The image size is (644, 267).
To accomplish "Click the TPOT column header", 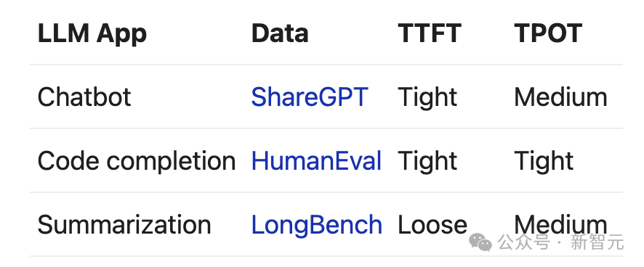I will [x=548, y=33].
